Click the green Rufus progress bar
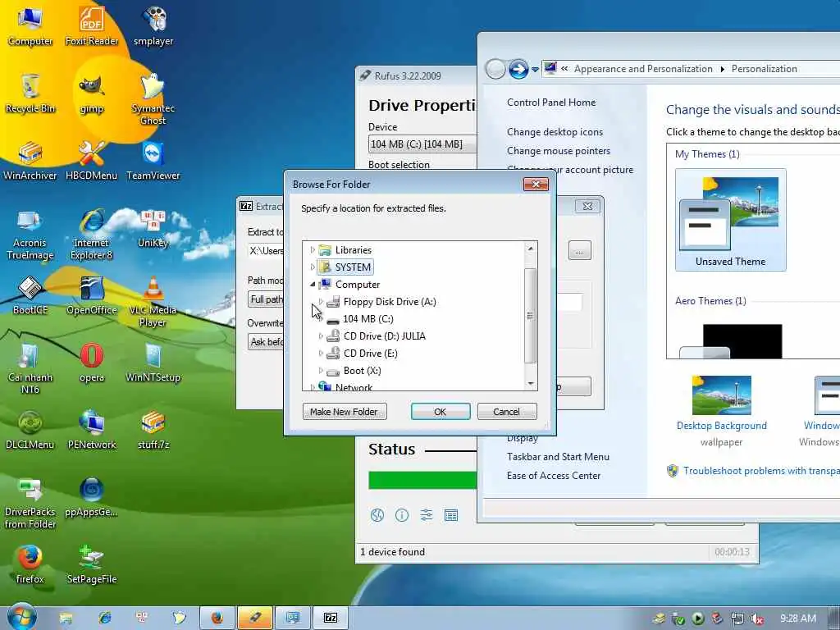Viewport: 840px width, 630px height. pyautogui.click(x=422, y=480)
